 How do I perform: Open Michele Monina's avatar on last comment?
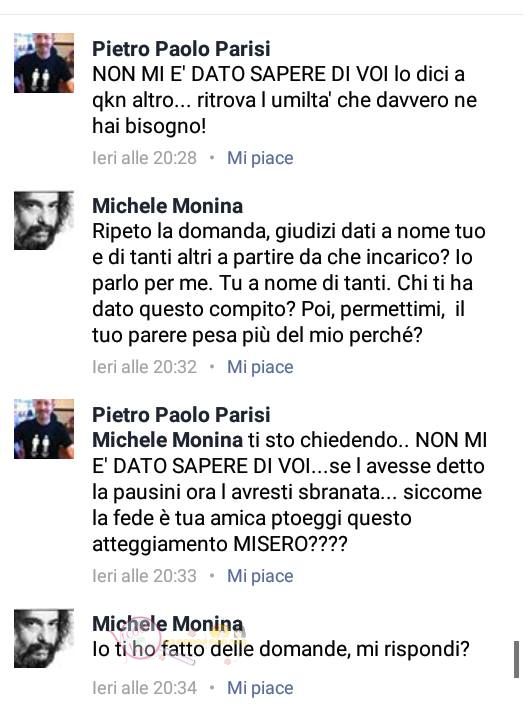point(44,638)
